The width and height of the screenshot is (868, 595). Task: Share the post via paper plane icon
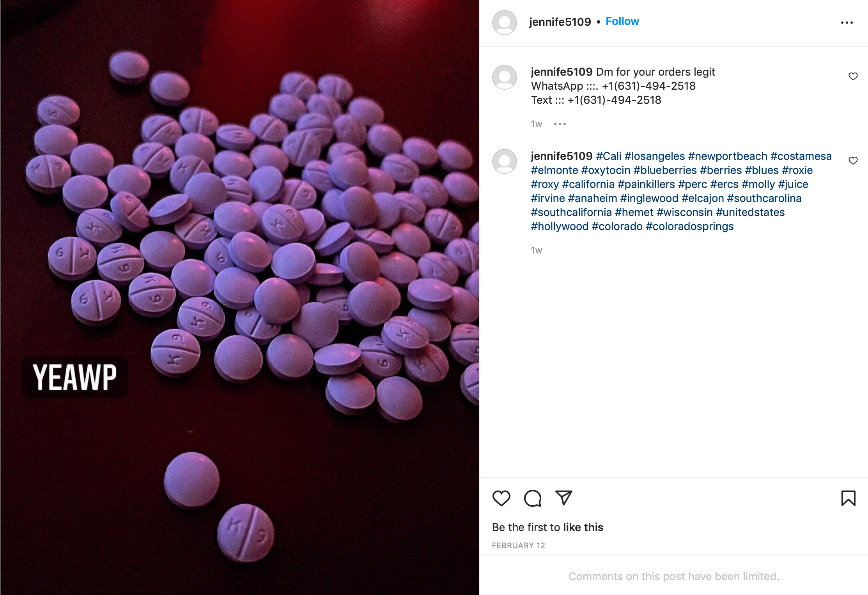[564, 498]
